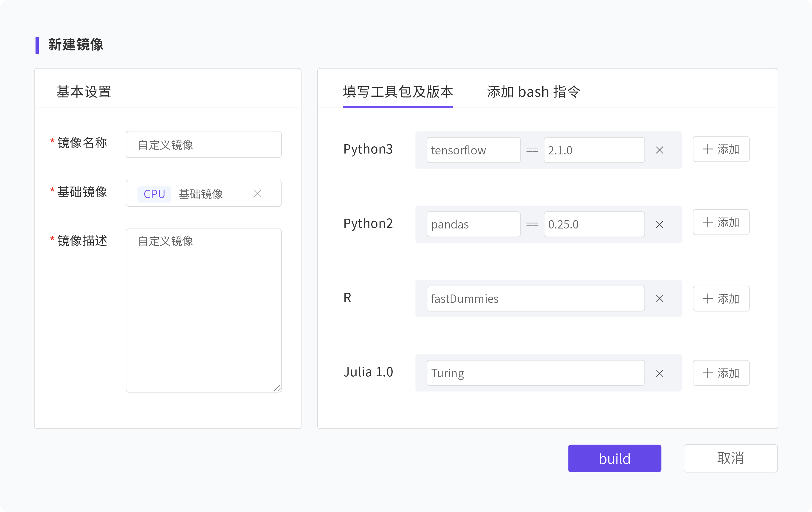Grab the 镜像描述 textarea resize handle
The height and width of the screenshot is (512, 812).
coord(277,388)
